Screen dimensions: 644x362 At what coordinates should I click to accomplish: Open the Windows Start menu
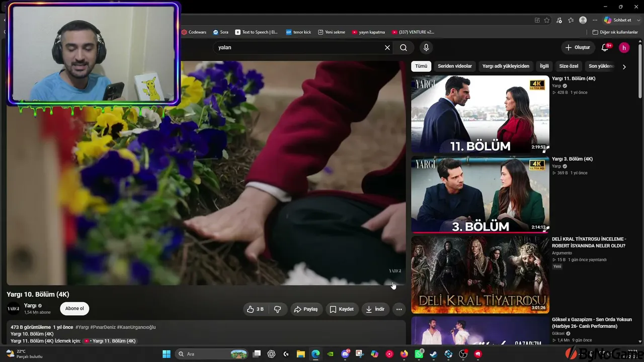[167, 354]
